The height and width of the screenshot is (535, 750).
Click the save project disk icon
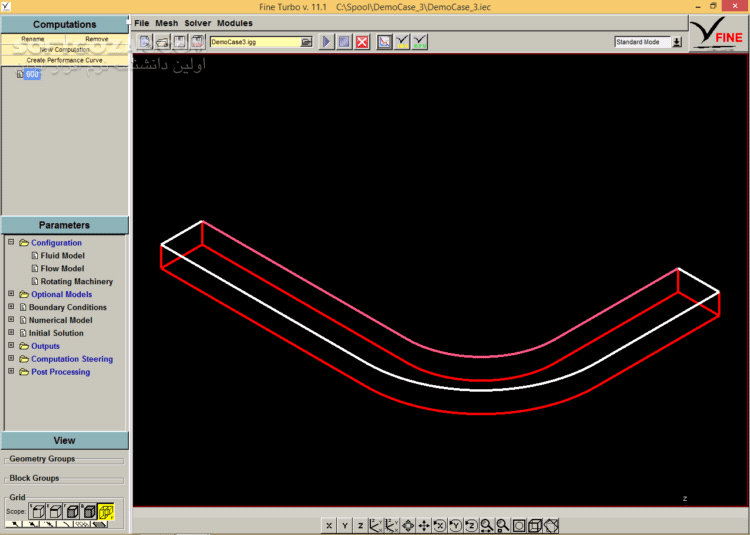[x=180, y=42]
